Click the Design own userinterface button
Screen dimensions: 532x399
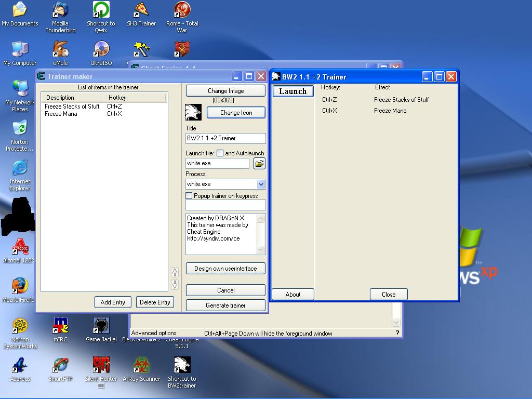(x=225, y=269)
